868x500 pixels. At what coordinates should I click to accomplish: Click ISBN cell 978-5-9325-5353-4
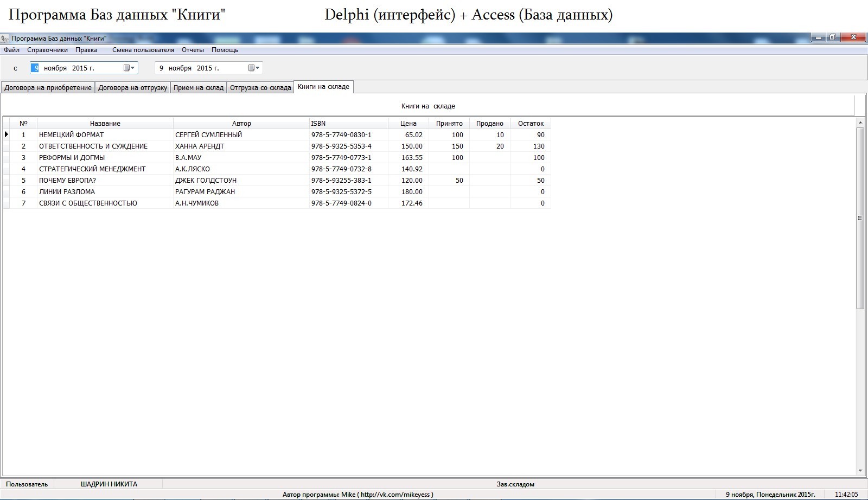point(349,146)
